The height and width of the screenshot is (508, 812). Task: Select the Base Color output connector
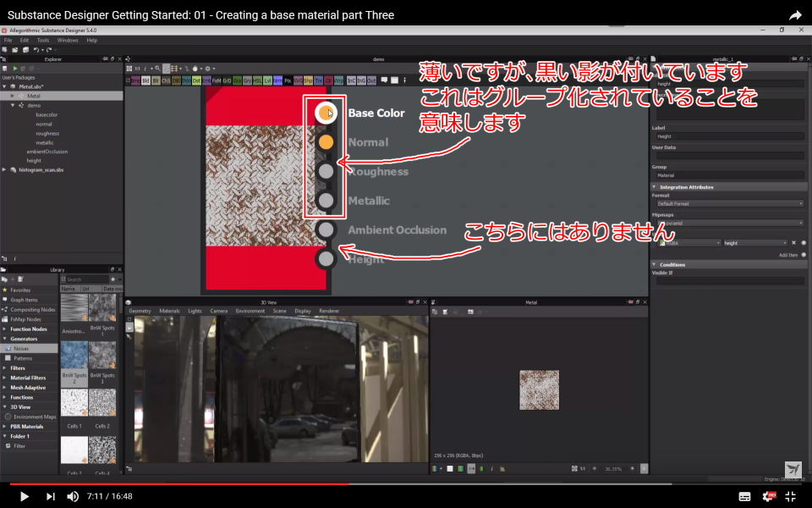click(326, 113)
